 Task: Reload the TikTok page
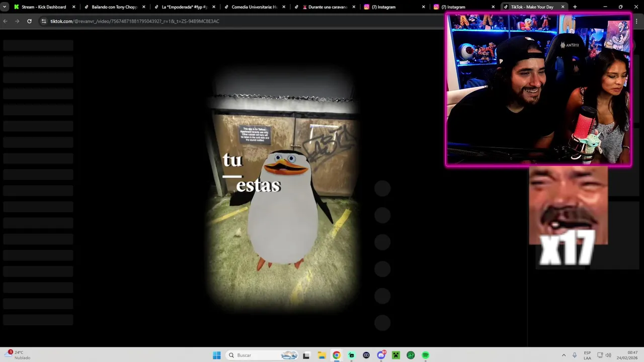coord(29,21)
